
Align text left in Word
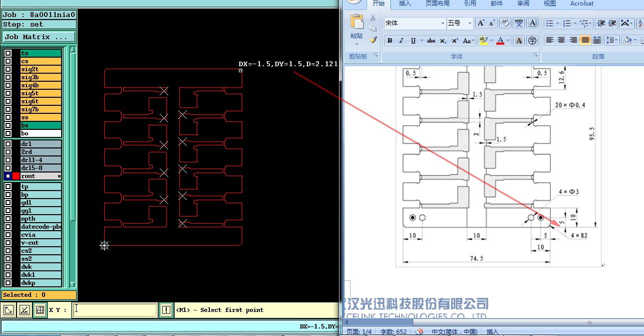pyautogui.click(x=550, y=41)
